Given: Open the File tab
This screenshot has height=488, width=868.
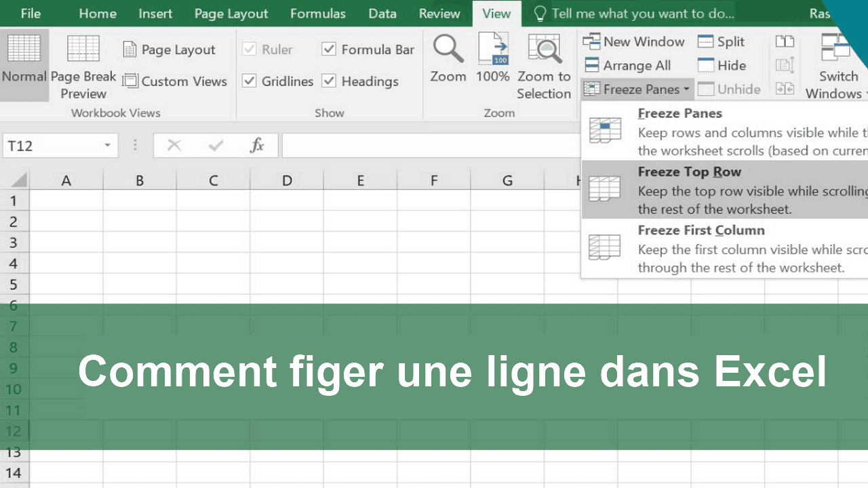Looking at the screenshot, I should (x=31, y=14).
